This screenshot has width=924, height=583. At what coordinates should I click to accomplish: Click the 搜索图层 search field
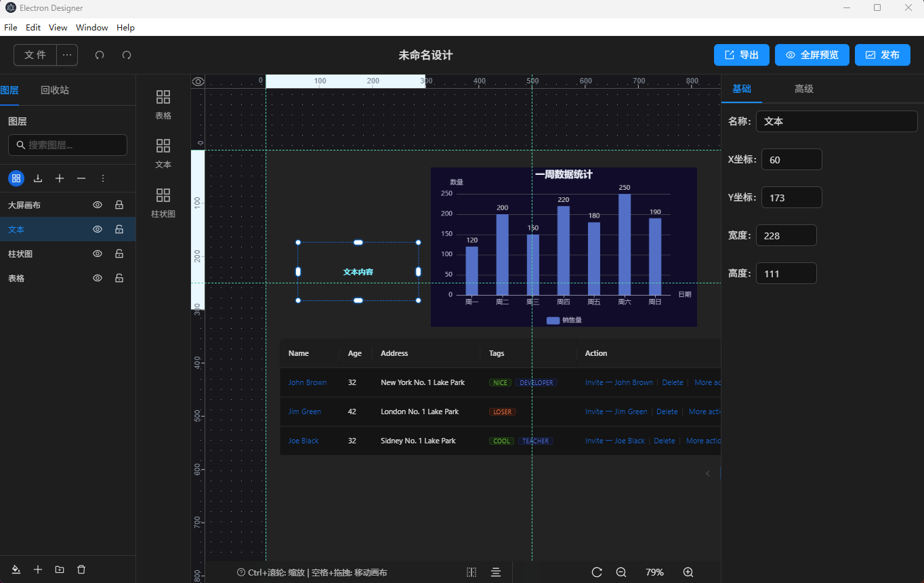(68, 145)
